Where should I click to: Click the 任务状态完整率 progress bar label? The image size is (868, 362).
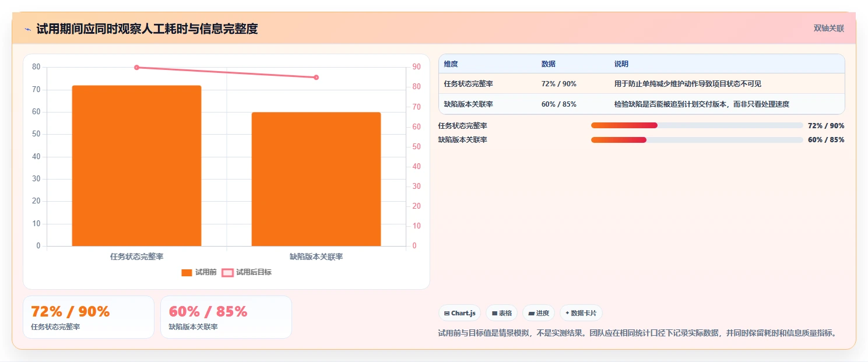(463, 125)
